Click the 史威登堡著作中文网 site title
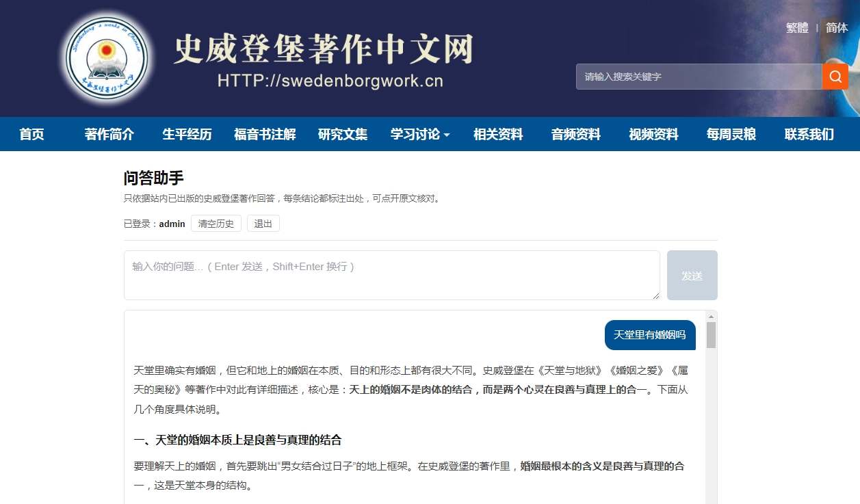860x504 pixels. click(324, 49)
